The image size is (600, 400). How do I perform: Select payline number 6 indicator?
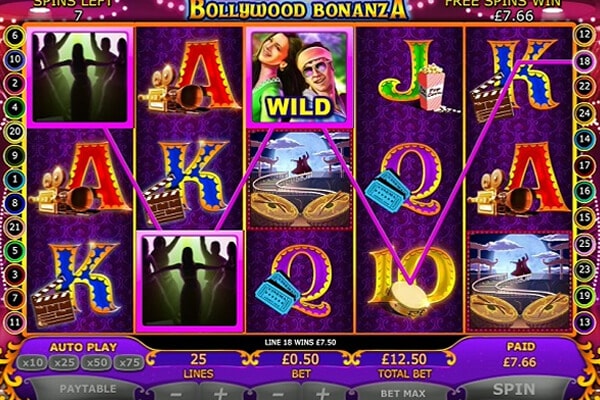coord(15,36)
